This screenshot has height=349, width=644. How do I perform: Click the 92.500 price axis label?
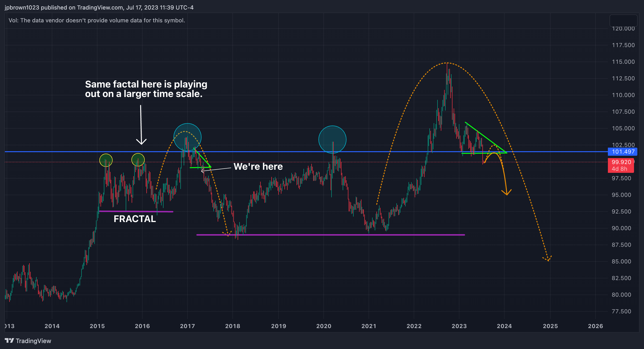(621, 211)
